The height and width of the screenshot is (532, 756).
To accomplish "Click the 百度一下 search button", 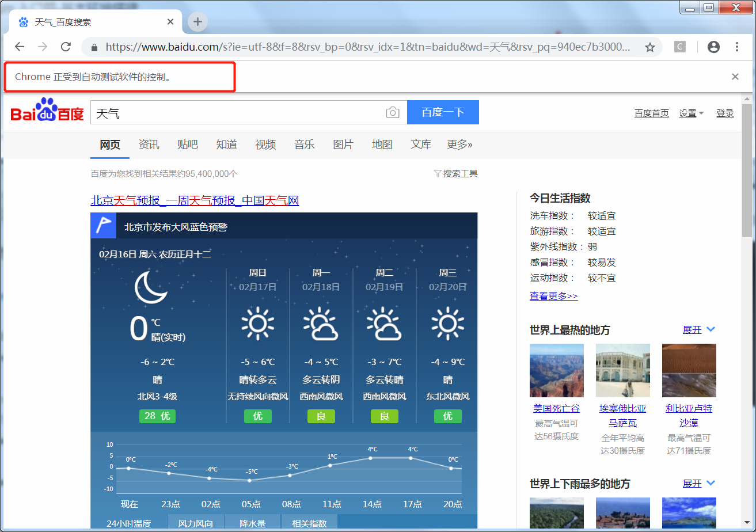I will click(443, 112).
